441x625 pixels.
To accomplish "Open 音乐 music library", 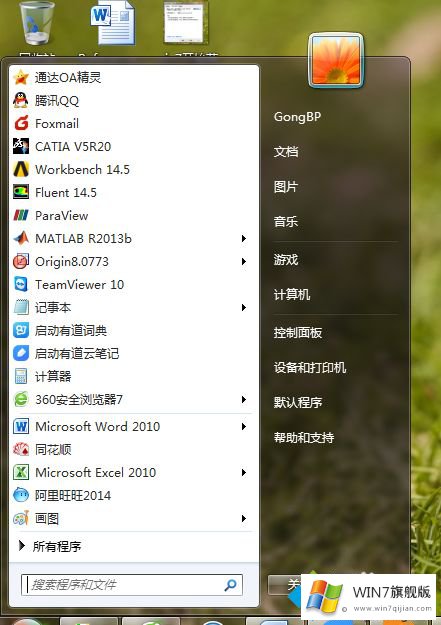I will pos(286,221).
